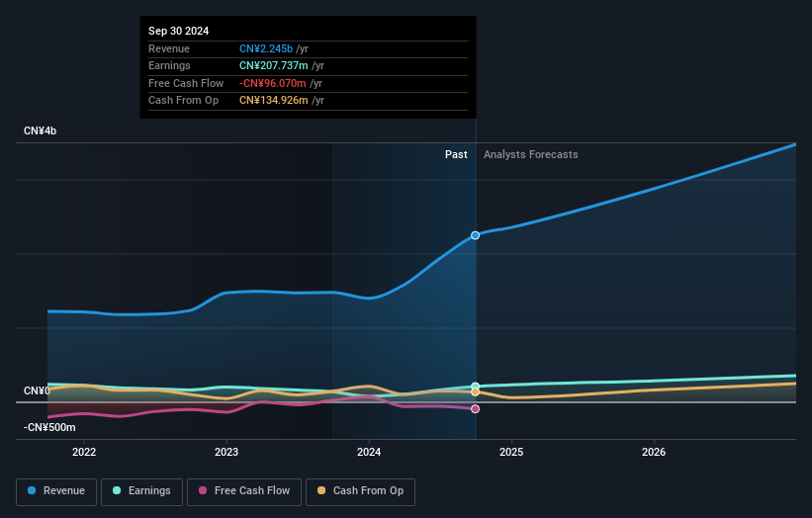
Task: Click the CN¥0 y-axis label
Action: pos(37,390)
